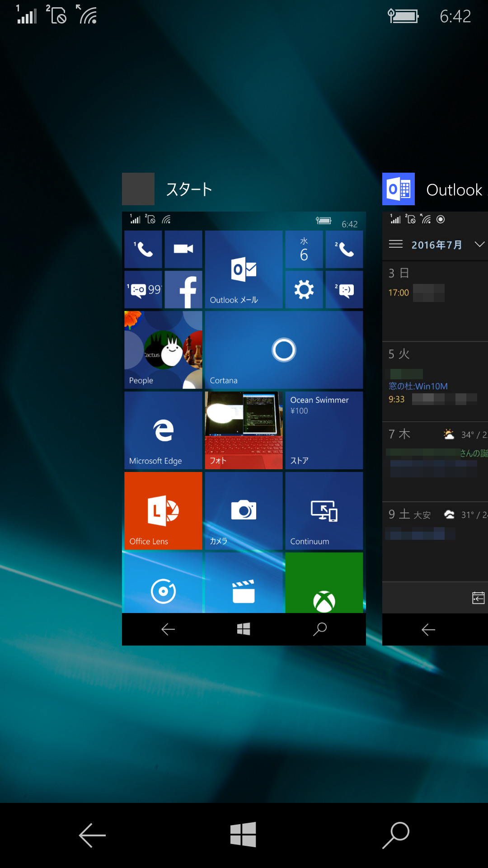Tap back arrow in Outlook preview card
488x868 pixels.
point(428,629)
